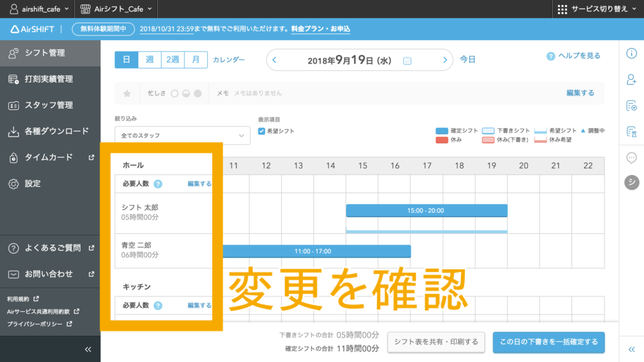The width and height of the screenshot is (644, 362).
Task: Open the 全てのスタッフ filter dropdown
Action: coord(182,135)
